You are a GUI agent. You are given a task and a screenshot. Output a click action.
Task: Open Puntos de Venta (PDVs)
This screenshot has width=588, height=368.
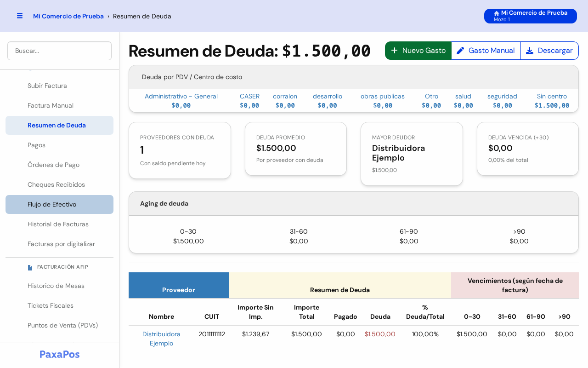click(59, 325)
